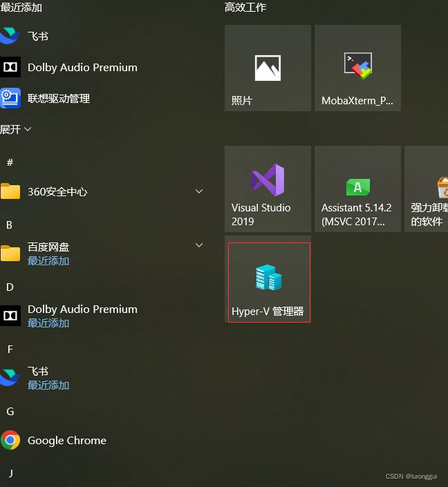Click the # section letter header
Viewport: 448px width, 487px height.
pyautogui.click(x=10, y=162)
